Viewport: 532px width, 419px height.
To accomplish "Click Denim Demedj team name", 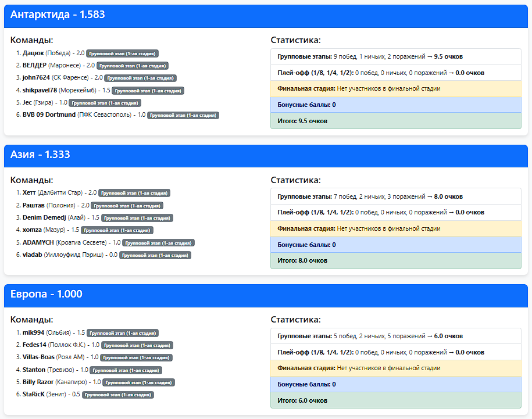I will click(44, 217).
